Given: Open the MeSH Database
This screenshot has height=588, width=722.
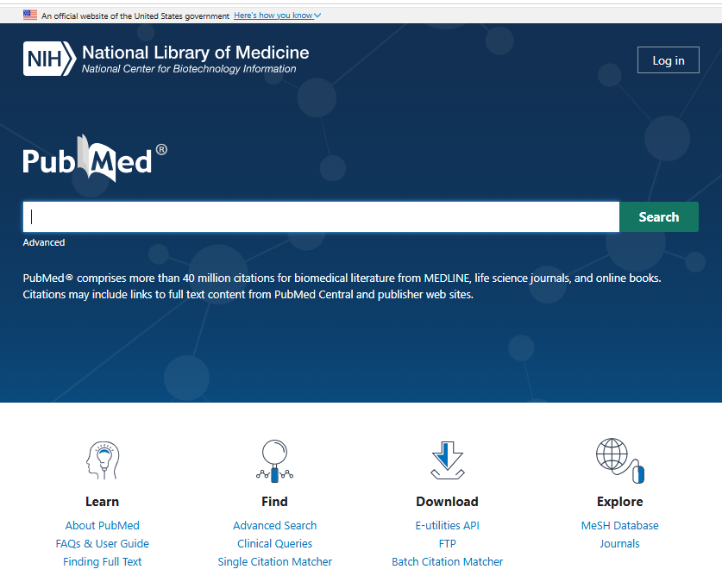Looking at the screenshot, I should click(x=619, y=525).
